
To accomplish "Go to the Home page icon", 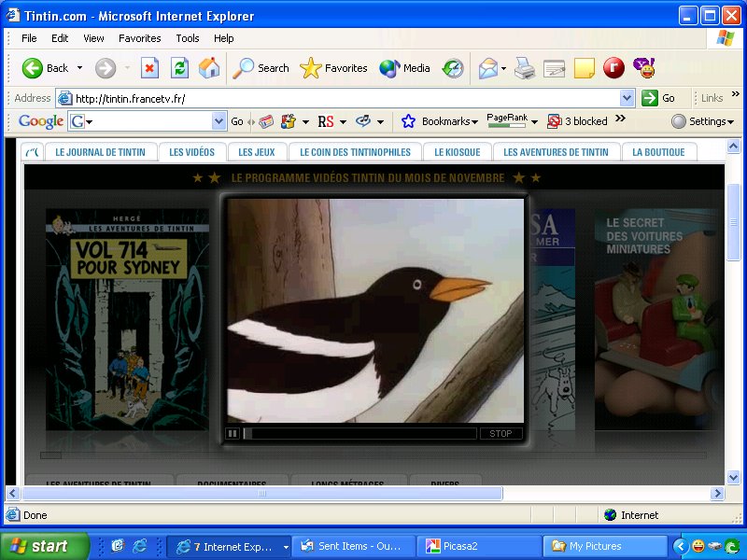I will (x=209, y=68).
